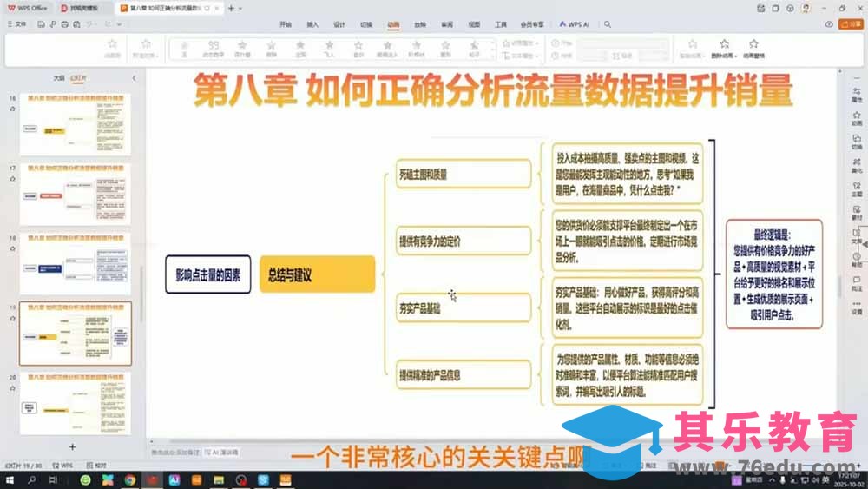Switch to the 审阅 ribbon tab
The width and height of the screenshot is (868, 489).
point(447,24)
